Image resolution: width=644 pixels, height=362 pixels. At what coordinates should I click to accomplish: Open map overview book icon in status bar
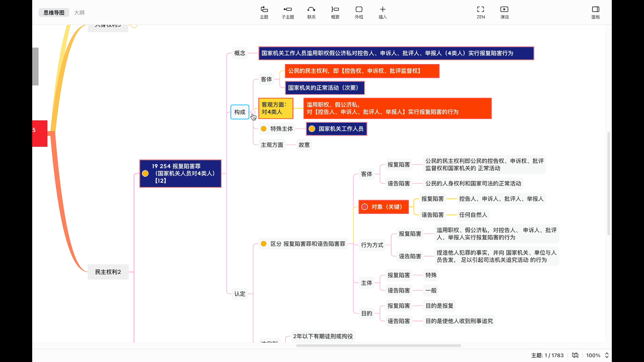(x=575, y=355)
